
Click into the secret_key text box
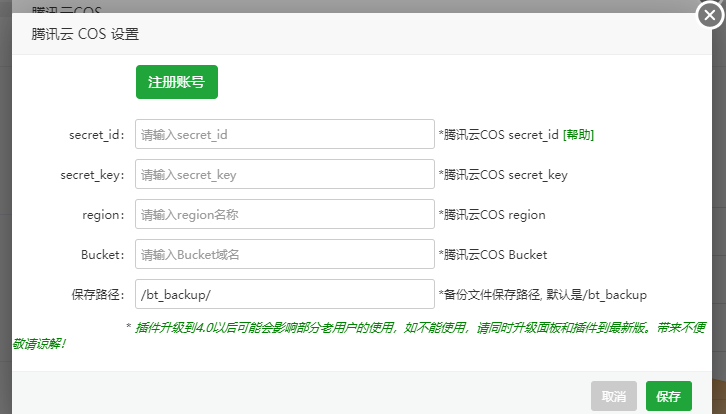[283, 174]
